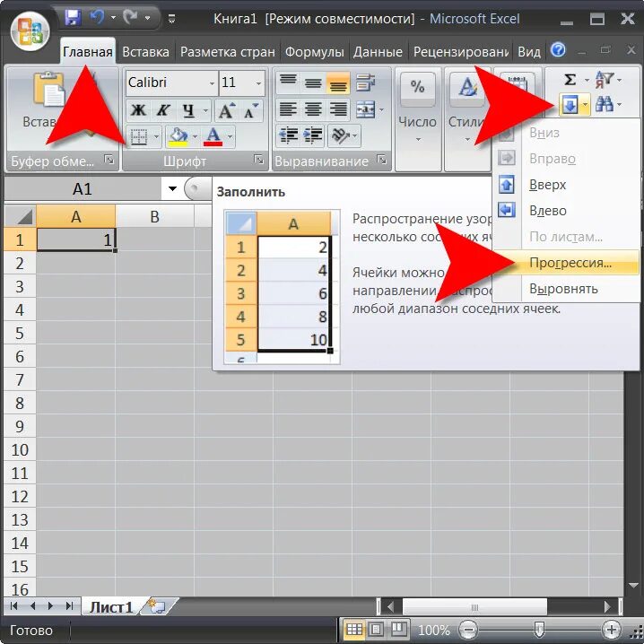Screen dimensions: 644x644
Task: Open the Выравнивание dialog launcher
Action: click(x=381, y=160)
